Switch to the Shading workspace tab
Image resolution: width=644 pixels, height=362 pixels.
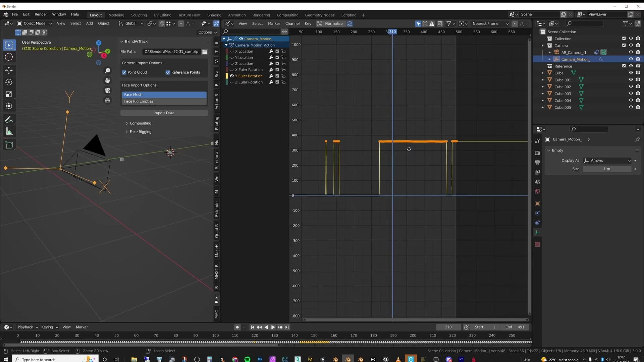[214, 15]
